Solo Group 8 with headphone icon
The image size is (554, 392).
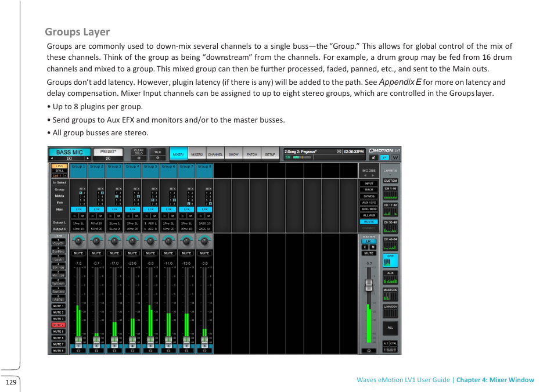[204, 351]
